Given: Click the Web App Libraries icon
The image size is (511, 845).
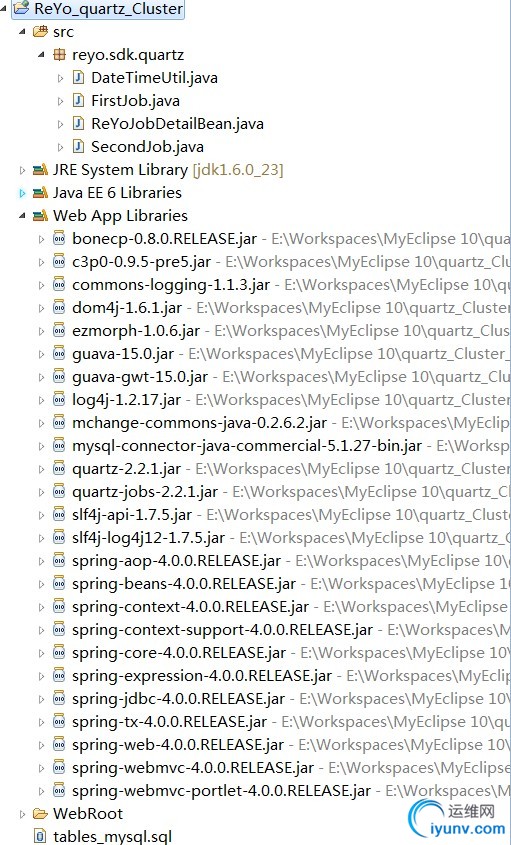Looking at the screenshot, I should click(40, 216).
